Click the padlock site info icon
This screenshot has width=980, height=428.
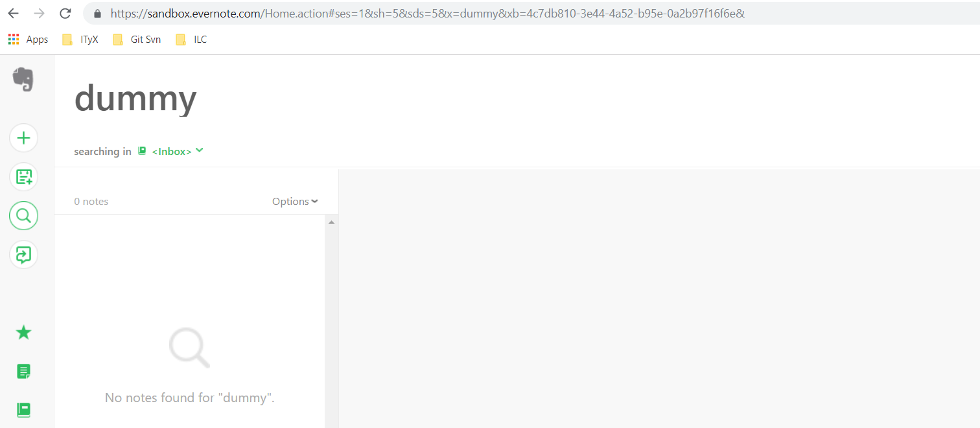click(98, 13)
